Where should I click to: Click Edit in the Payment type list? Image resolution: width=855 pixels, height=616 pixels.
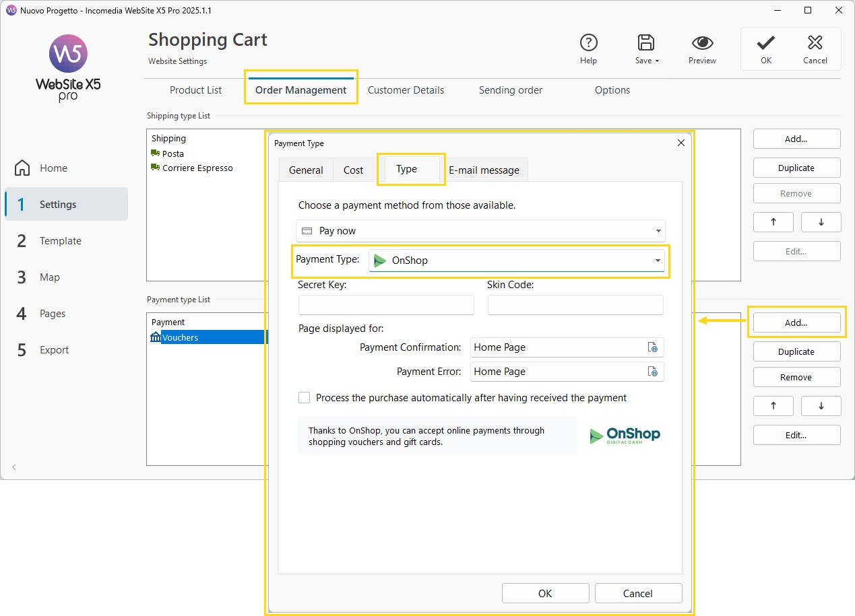click(796, 435)
